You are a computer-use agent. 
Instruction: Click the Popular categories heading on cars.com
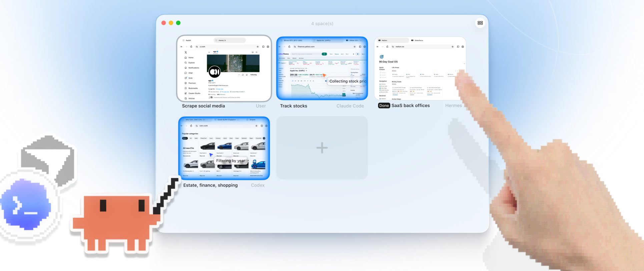(190, 134)
